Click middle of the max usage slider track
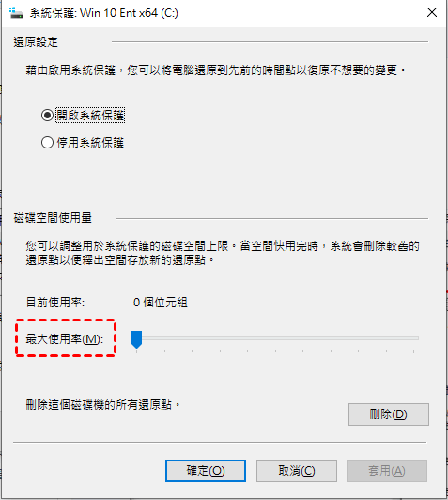Image resolution: width=448 pixels, height=500 pixels. click(x=275, y=338)
